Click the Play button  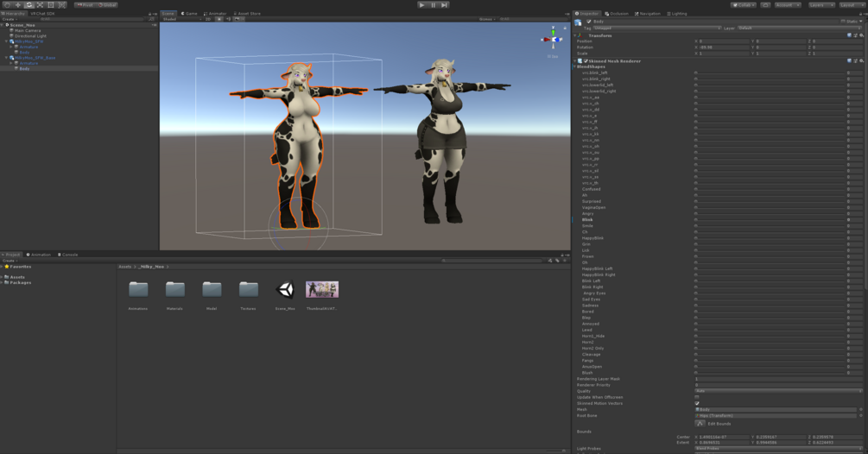pyautogui.click(x=421, y=5)
